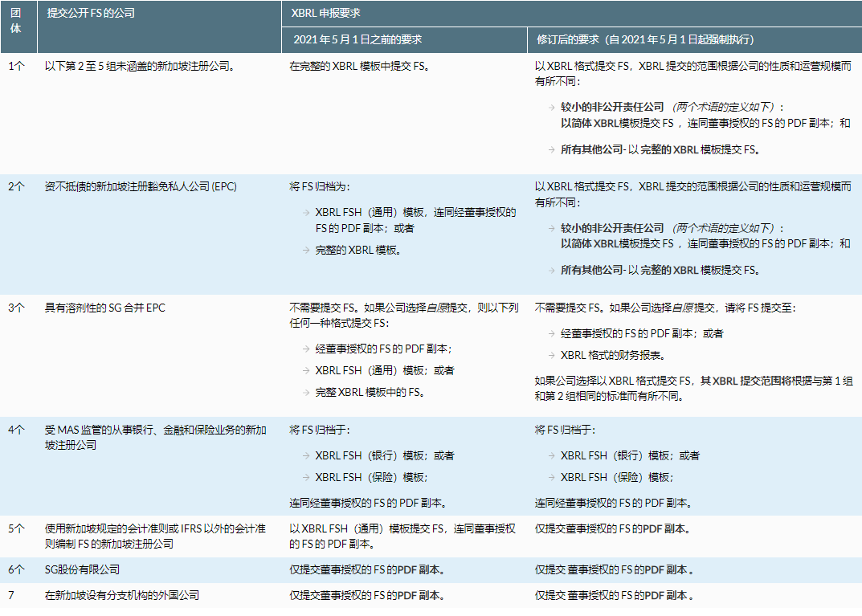The height and width of the screenshot is (616, 862).
Task: Click '在新加坡设有分支机构的外国公司' text
Action: tap(122, 596)
